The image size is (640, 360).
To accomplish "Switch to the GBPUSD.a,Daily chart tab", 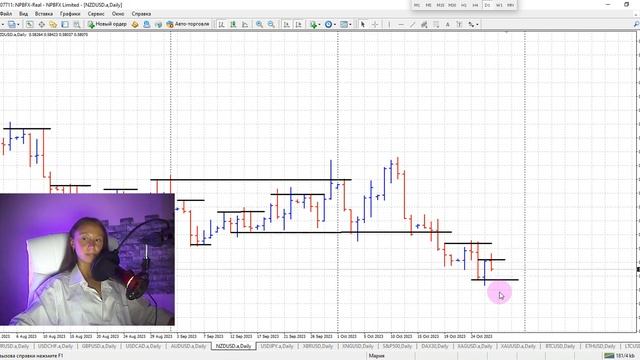I will 99,346.
